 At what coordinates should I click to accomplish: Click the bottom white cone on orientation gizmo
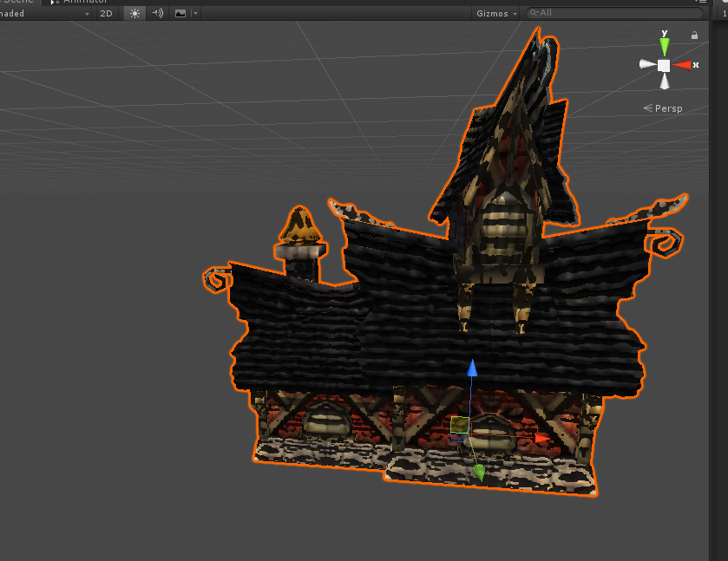click(665, 82)
